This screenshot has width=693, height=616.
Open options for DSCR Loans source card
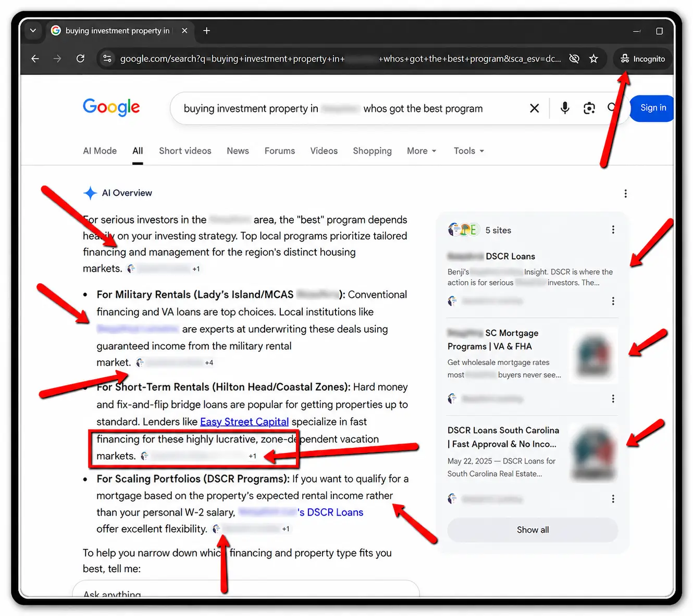point(613,301)
